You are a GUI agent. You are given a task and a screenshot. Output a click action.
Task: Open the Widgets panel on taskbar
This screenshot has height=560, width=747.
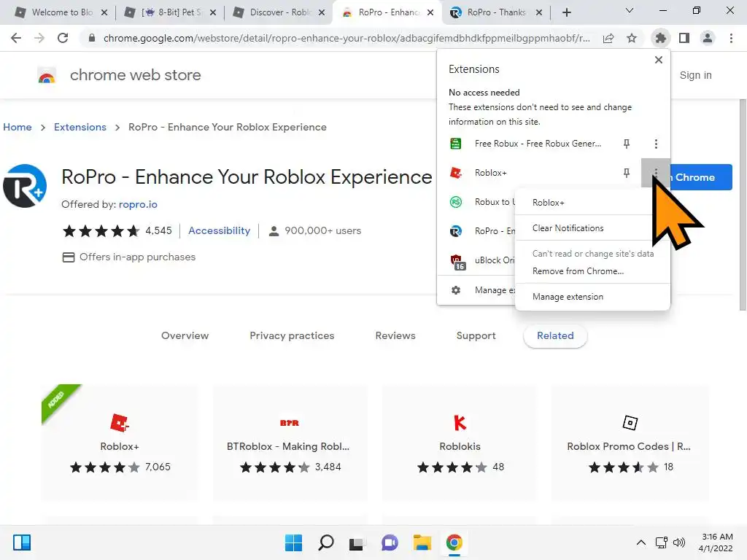(x=21, y=542)
